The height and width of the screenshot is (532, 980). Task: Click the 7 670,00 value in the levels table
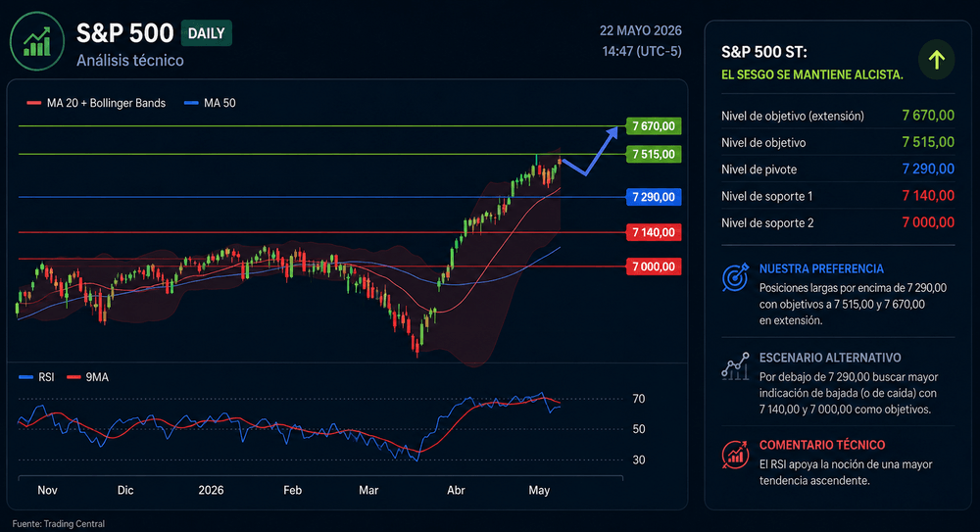pos(928,116)
